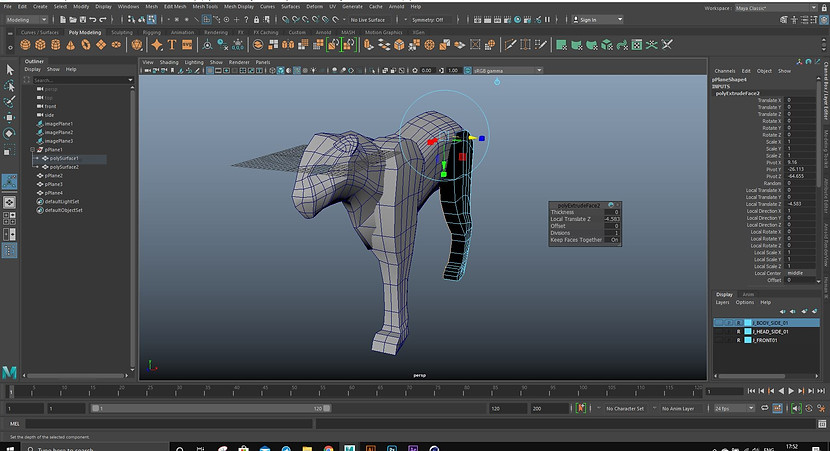830x451 pixels.
Task: Toggle Keep Faces Together On setting
Action: 614,240
